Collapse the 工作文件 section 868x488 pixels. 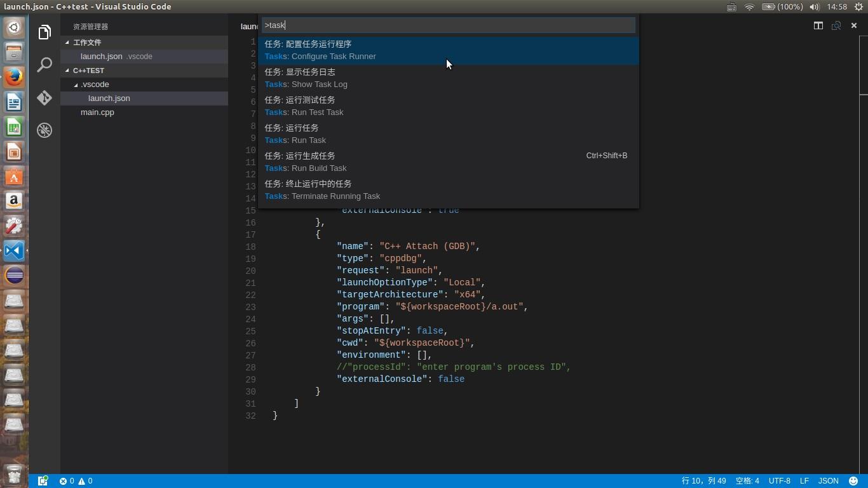pos(87,43)
